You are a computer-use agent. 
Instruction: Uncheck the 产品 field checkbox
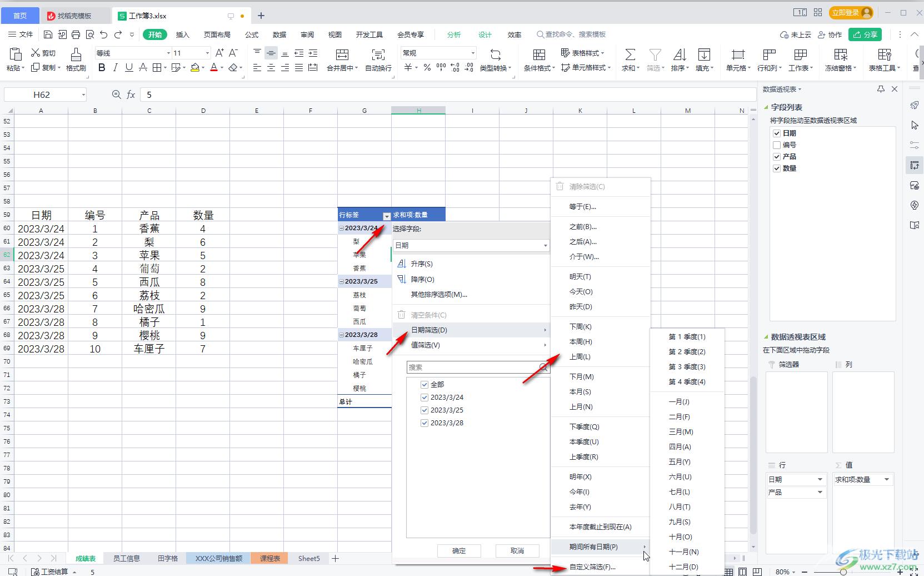(777, 156)
